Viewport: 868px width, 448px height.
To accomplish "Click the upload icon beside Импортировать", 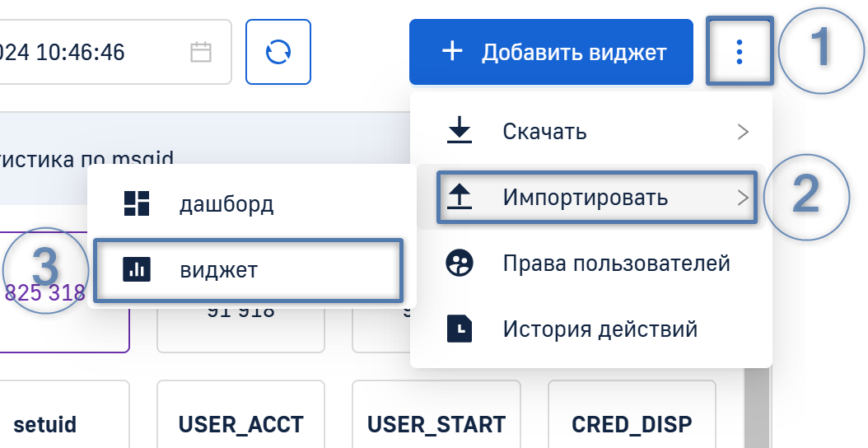I will (460, 198).
